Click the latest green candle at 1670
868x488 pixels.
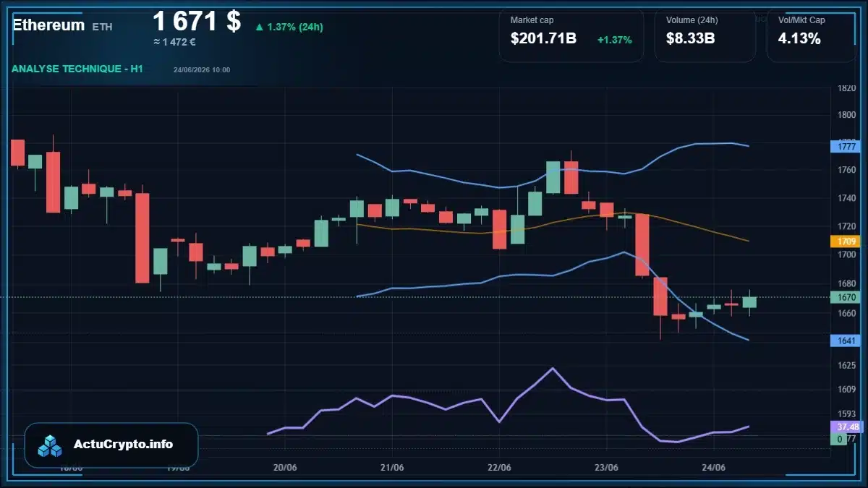pyautogui.click(x=749, y=302)
